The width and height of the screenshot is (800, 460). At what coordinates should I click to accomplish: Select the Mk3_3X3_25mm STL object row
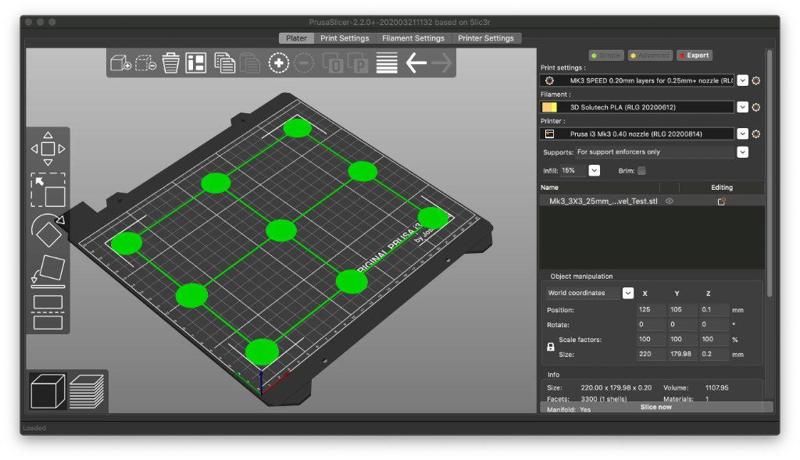pos(653,201)
